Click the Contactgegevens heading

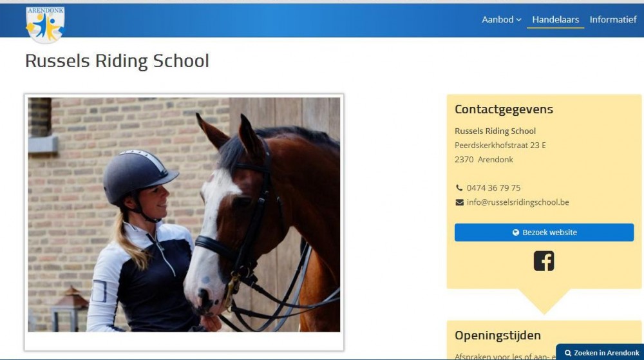504,109
